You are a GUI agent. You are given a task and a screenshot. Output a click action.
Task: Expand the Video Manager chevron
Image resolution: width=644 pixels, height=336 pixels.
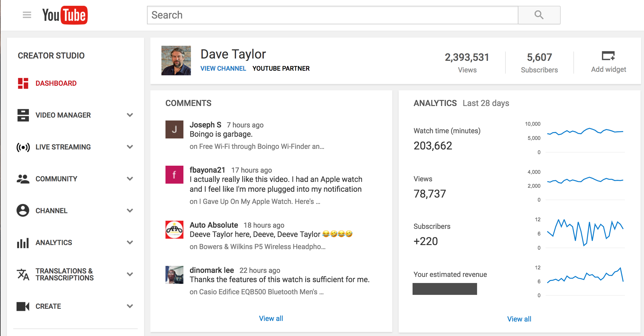[x=130, y=115]
